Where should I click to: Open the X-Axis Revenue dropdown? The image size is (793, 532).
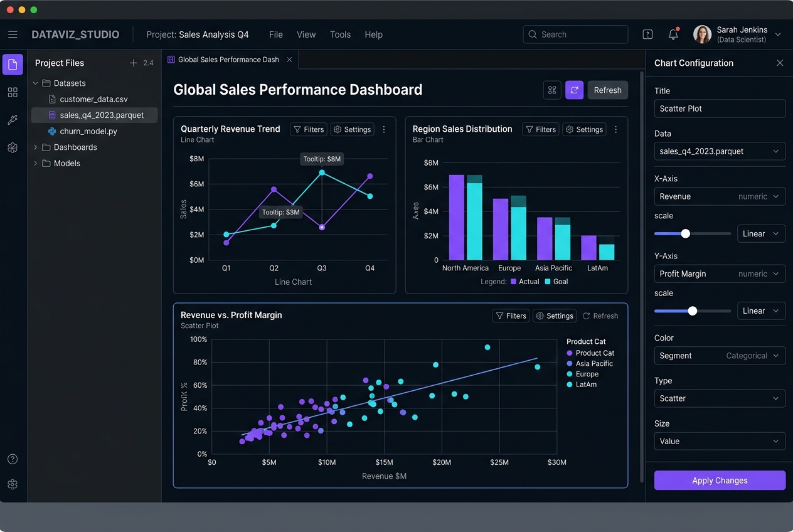pyautogui.click(x=720, y=196)
